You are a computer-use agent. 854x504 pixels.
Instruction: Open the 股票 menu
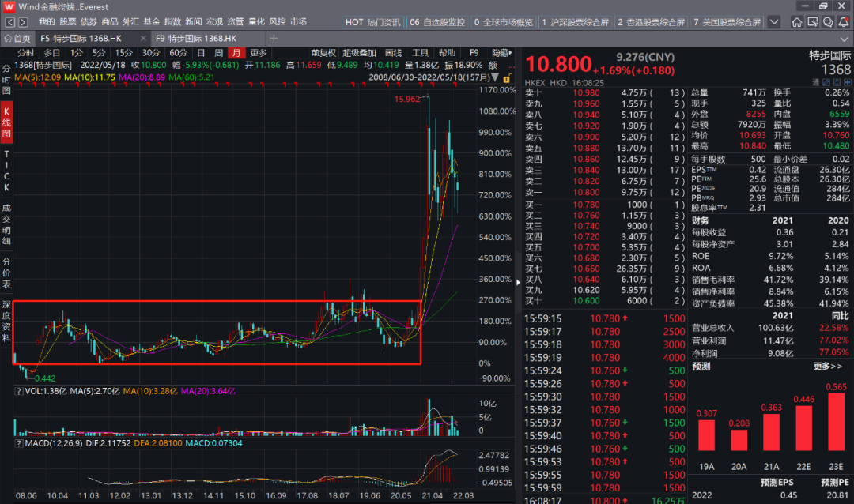[x=68, y=22]
